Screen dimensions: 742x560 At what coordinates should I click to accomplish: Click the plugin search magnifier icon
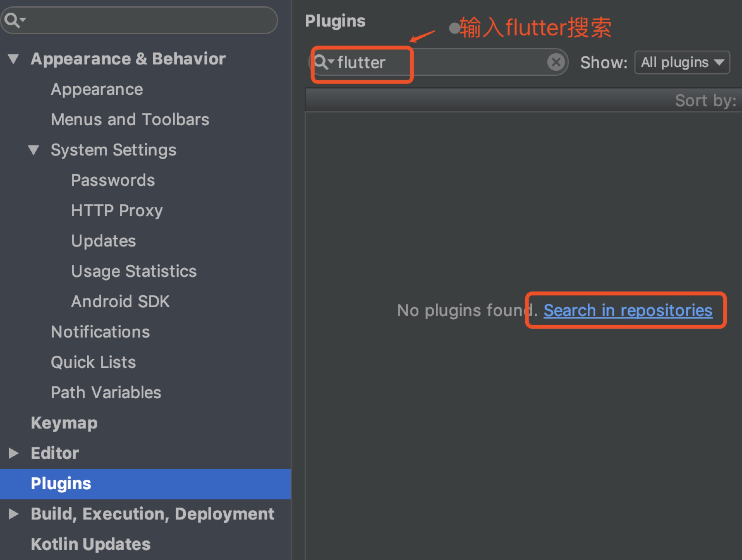click(x=321, y=62)
